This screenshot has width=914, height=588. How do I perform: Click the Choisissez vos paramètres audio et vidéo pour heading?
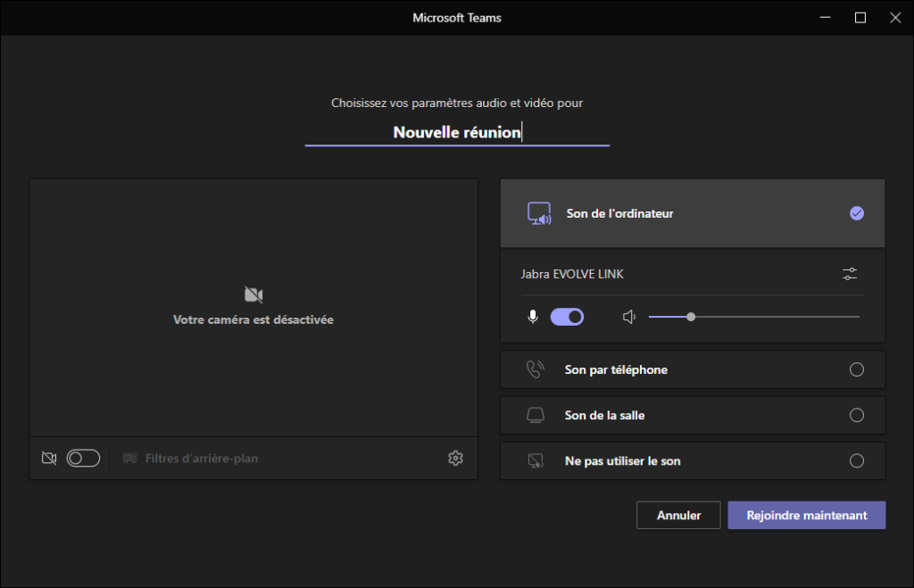457,104
